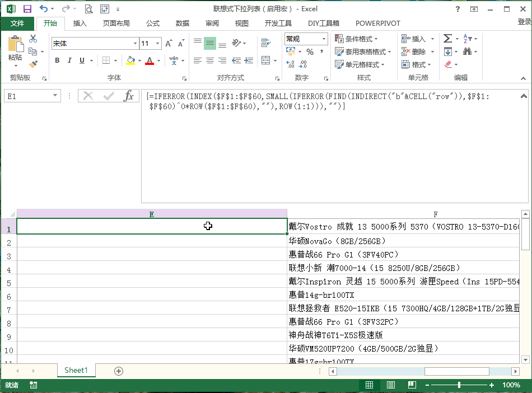Screen dimensions: 532x393
Task: Open 套用表格格式 table format menu
Action: click(x=363, y=52)
